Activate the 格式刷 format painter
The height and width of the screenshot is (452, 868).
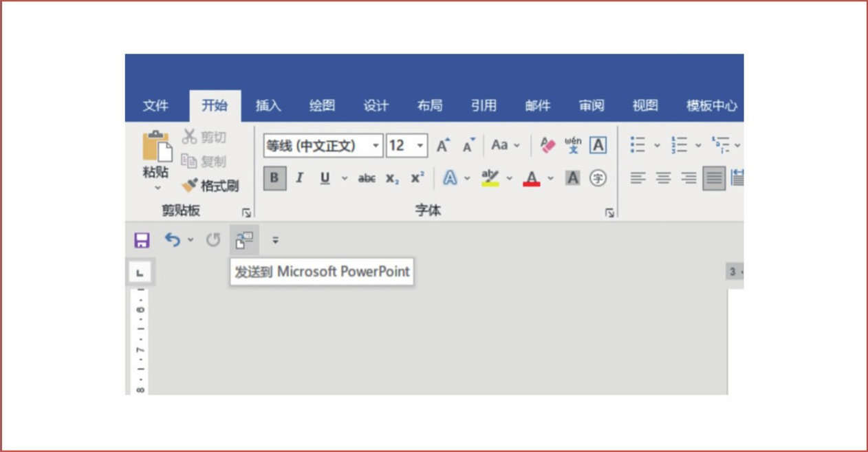(210, 185)
